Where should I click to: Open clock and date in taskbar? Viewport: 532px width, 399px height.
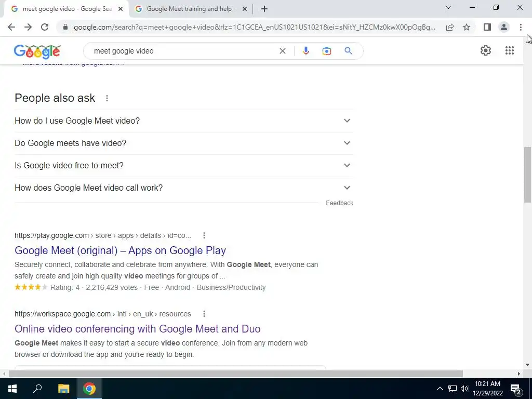(487, 389)
